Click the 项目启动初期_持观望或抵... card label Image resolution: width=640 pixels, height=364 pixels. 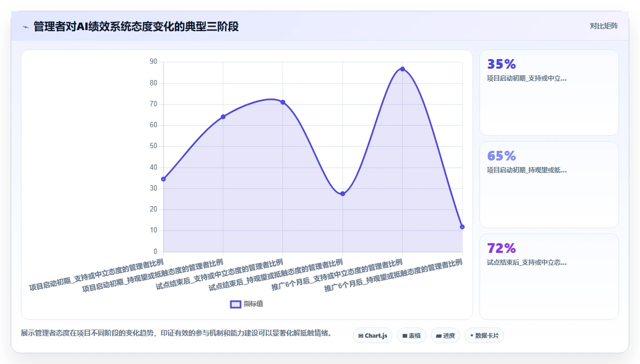[x=527, y=170]
